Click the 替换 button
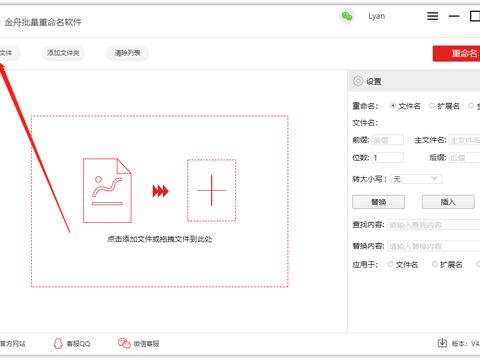The width and height of the screenshot is (480, 360). click(x=379, y=202)
